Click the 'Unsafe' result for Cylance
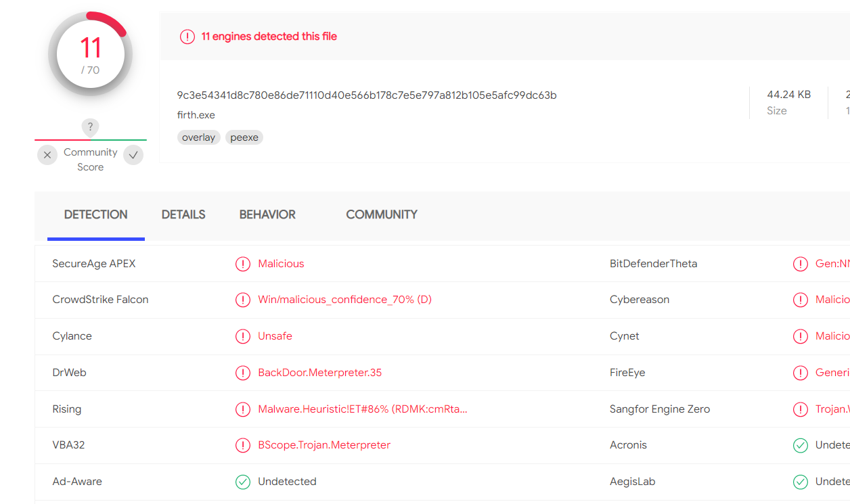The image size is (850, 504). [275, 336]
